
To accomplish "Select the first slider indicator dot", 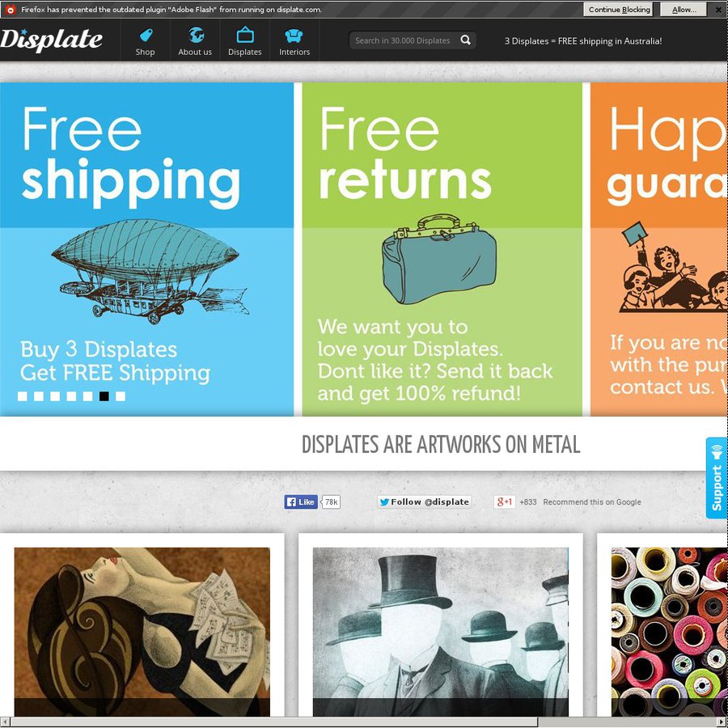I will pos(23,396).
